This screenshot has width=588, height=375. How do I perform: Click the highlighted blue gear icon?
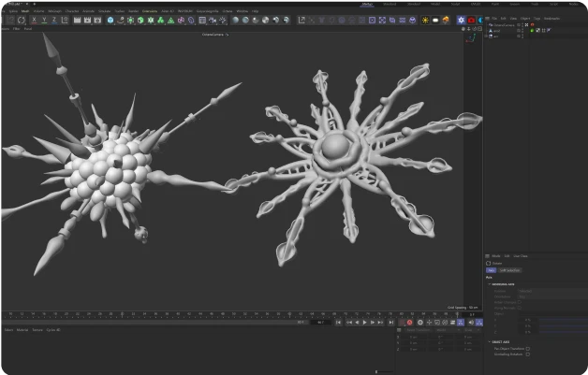coord(462,21)
